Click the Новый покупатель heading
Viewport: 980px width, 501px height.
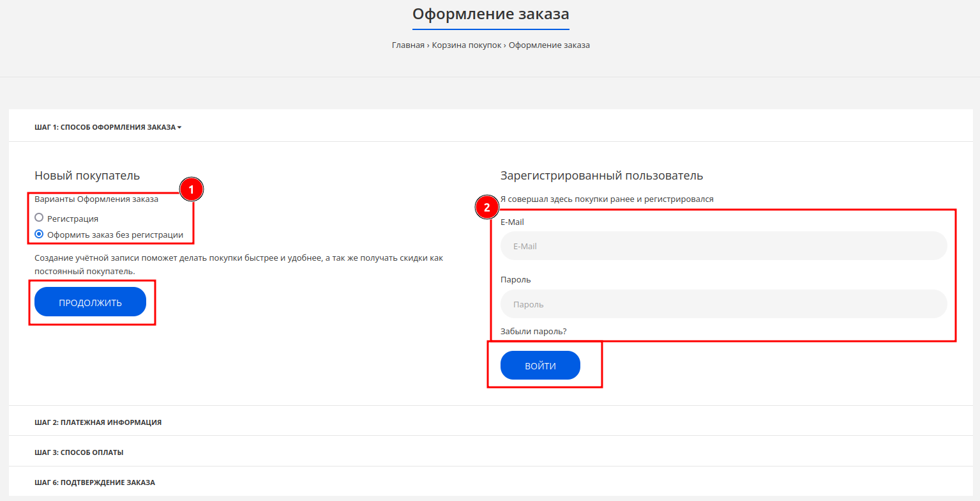pos(87,176)
